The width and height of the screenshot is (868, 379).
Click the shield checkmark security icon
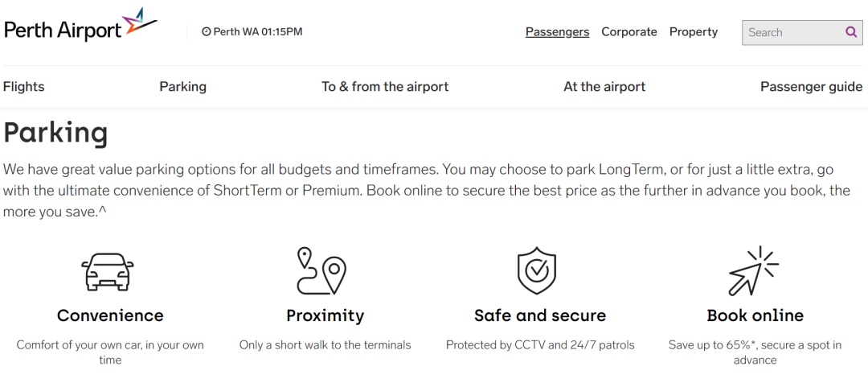[536, 270]
